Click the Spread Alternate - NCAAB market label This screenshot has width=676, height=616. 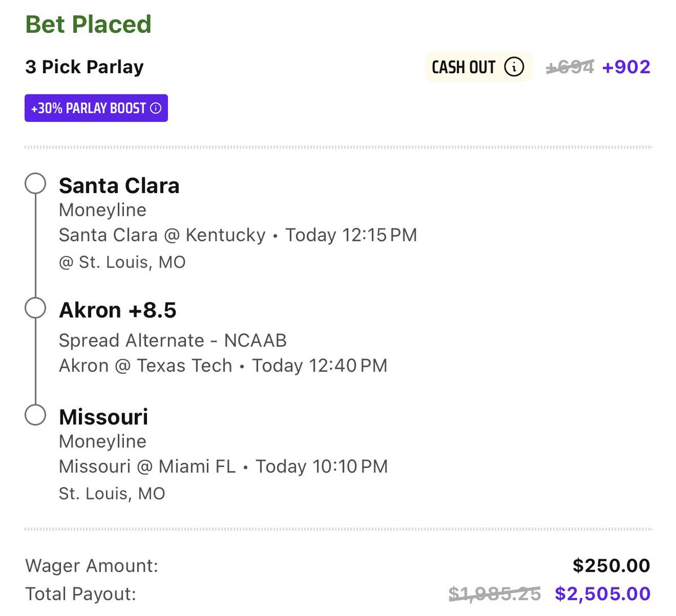pos(172,340)
